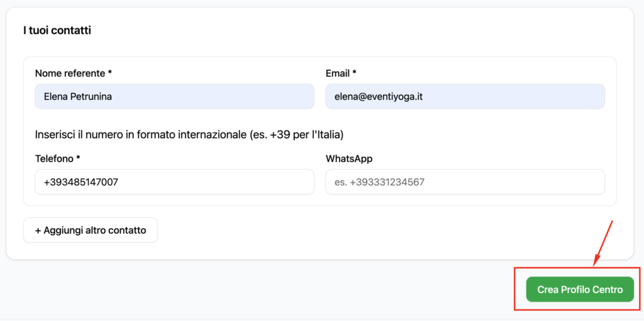This screenshot has width=644, height=321.
Task: Click the asterisk beside Telefono label
Action: pos(79,159)
